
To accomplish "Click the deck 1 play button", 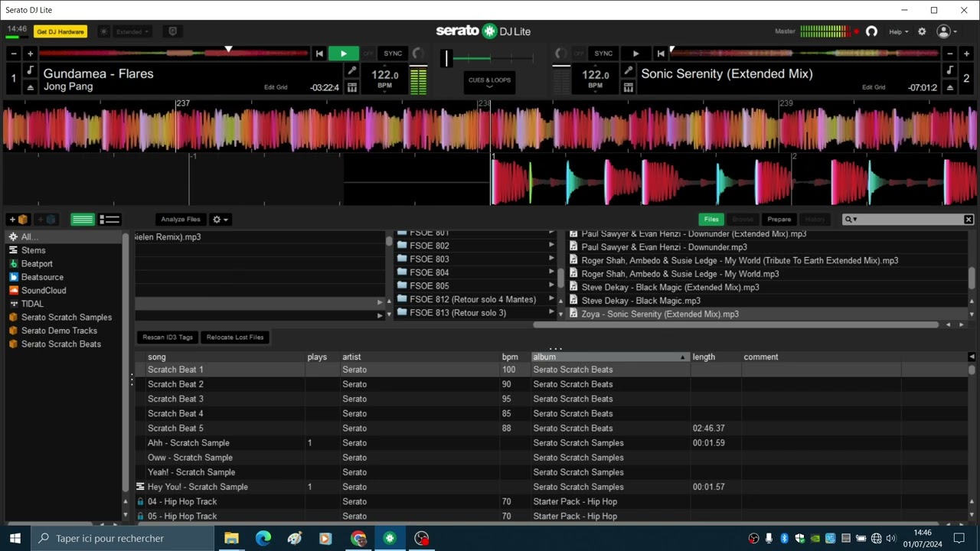I will [344, 54].
